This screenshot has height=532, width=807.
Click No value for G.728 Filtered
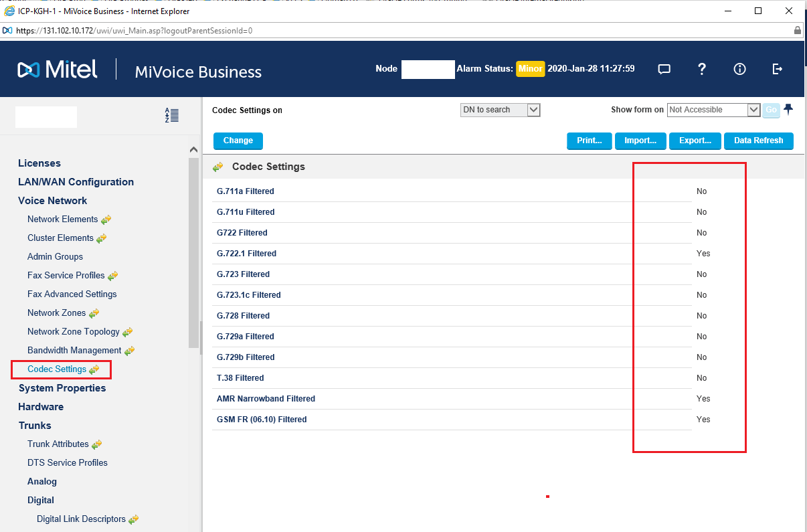701,316
